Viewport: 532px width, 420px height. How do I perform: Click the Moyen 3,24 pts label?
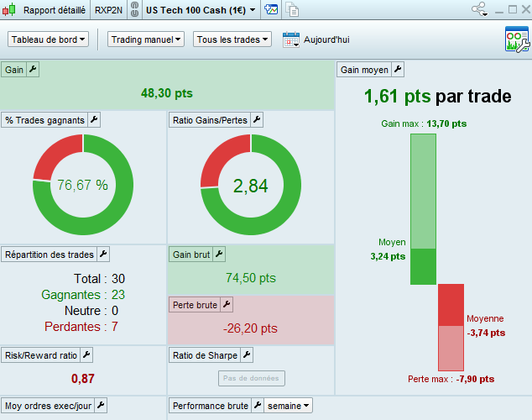click(x=389, y=249)
